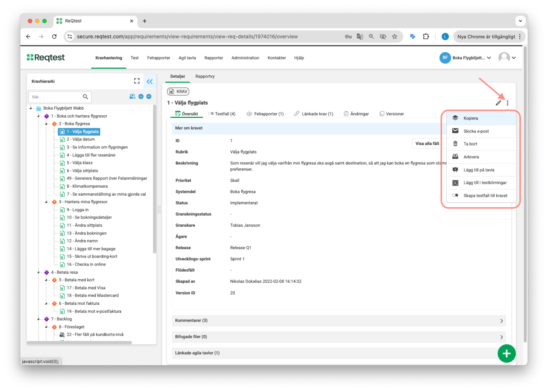Select Kopiera from the context menu
This screenshot has width=548, height=392.
[481, 118]
